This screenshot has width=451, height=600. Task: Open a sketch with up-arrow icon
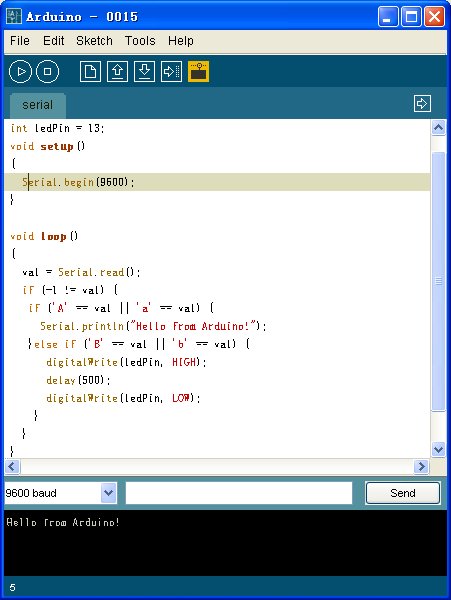point(117,72)
